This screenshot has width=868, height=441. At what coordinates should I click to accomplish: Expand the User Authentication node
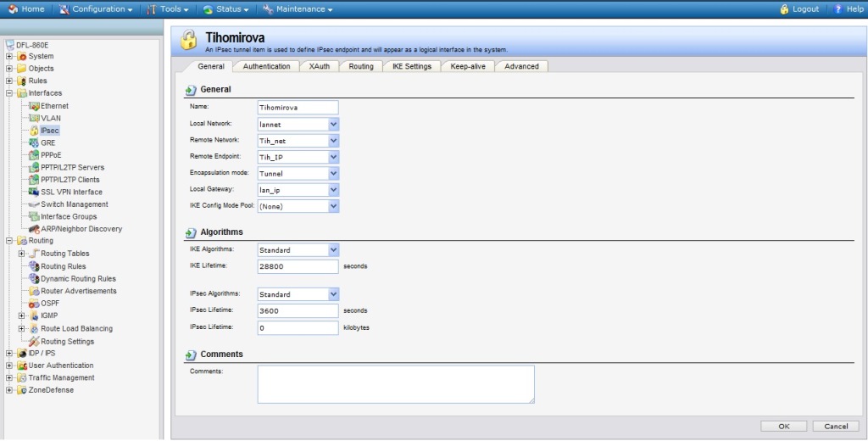[x=9, y=366]
